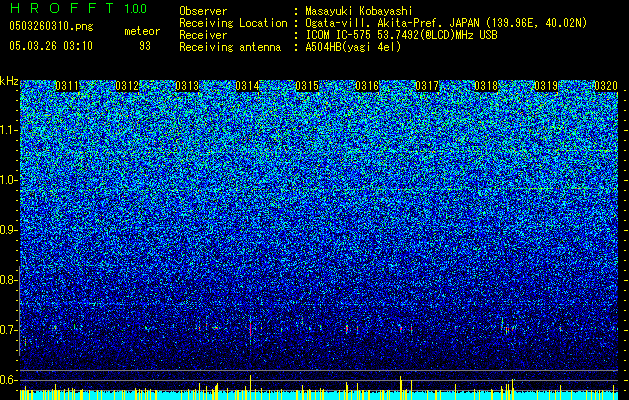Click the 1.0 kHz axis label

[9, 180]
